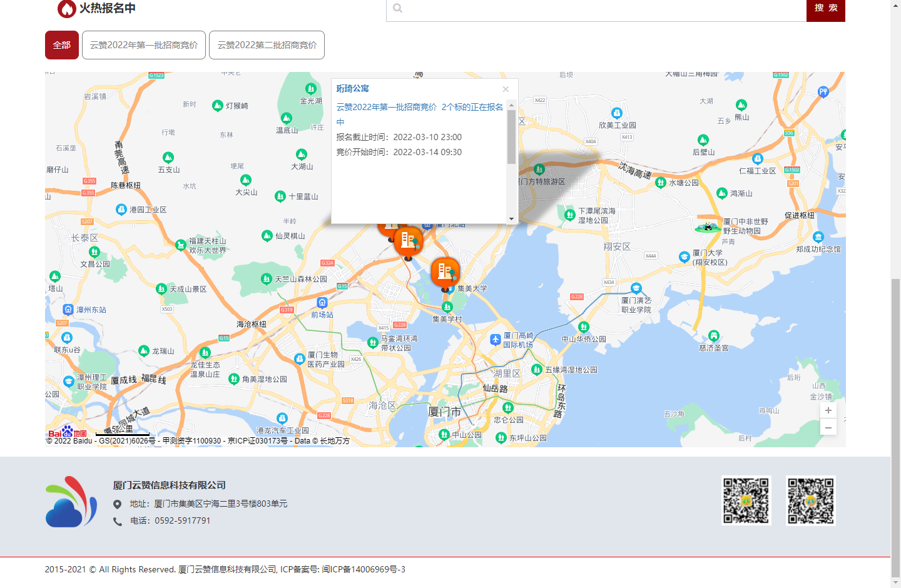901x588 pixels.
Task: Click the 厦门高崎国际机场 airport icon
Action: pyautogui.click(x=496, y=340)
